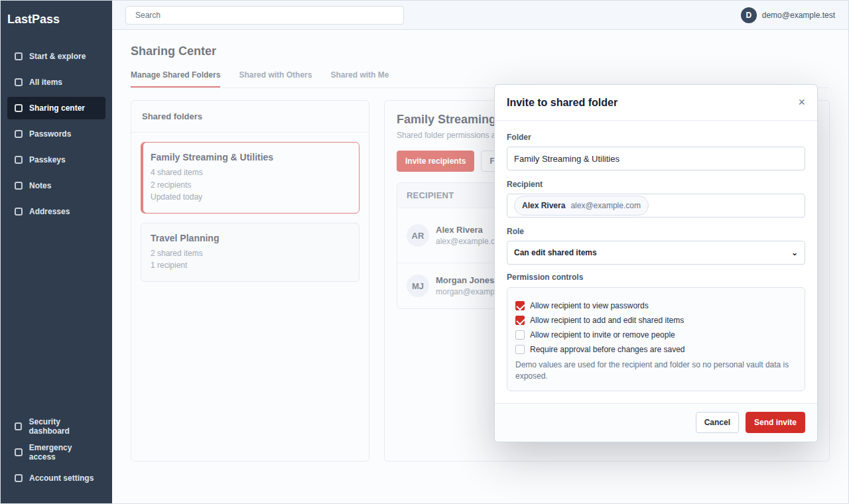Click the user avatar with letter D
The width and height of the screenshot is (849, 504).
(x=749, y=15)
